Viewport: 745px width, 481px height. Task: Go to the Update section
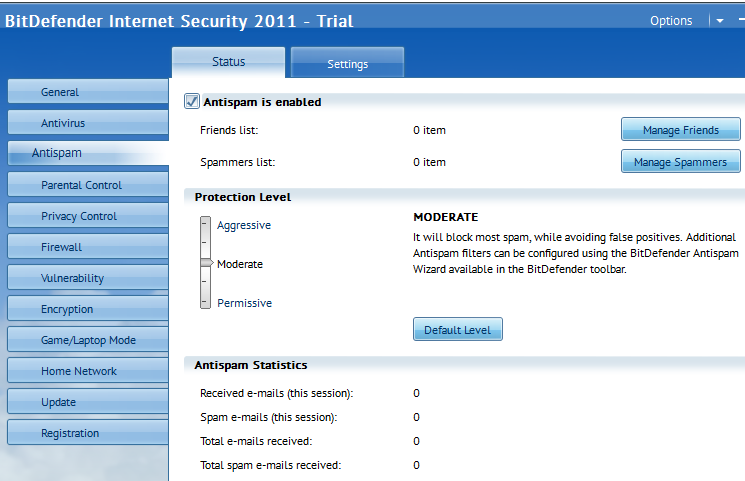tap(88, 402)
